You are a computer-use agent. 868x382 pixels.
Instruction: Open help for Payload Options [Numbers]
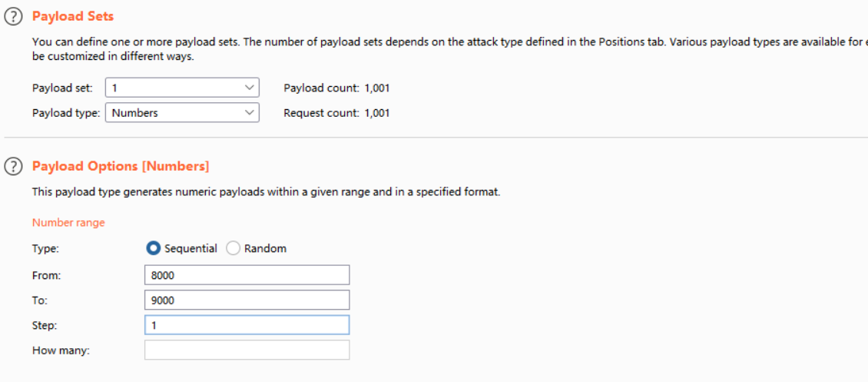tap(14, 166)
